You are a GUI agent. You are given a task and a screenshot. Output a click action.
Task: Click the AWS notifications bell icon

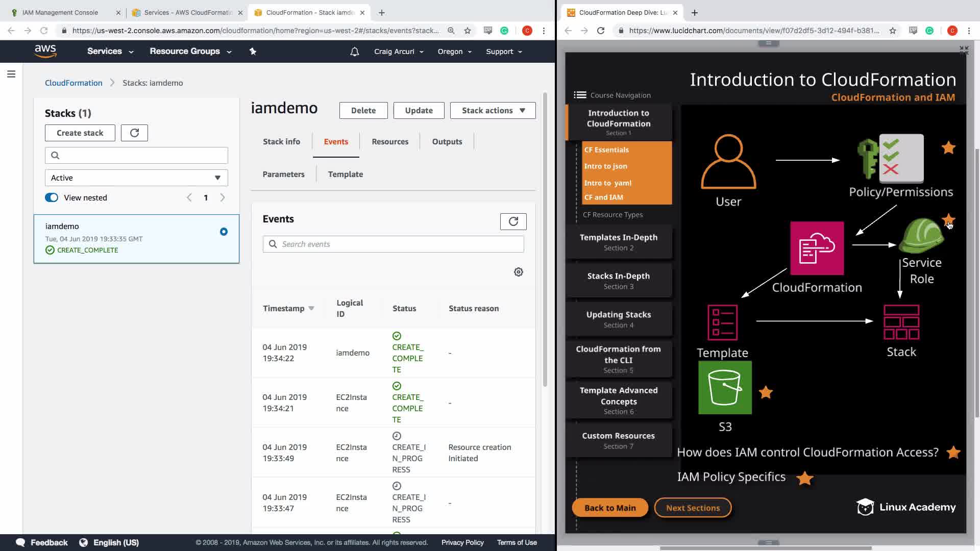click(354, 52)
